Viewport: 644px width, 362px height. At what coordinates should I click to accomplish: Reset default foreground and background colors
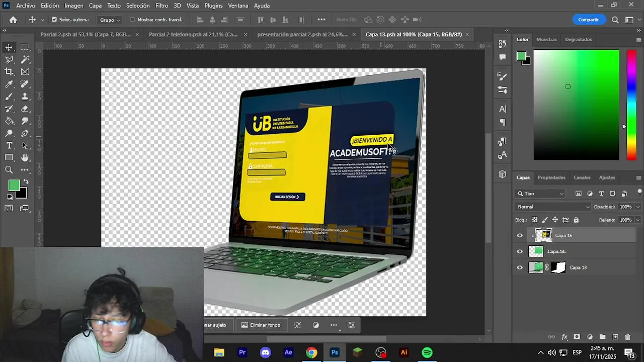[10, 197]
